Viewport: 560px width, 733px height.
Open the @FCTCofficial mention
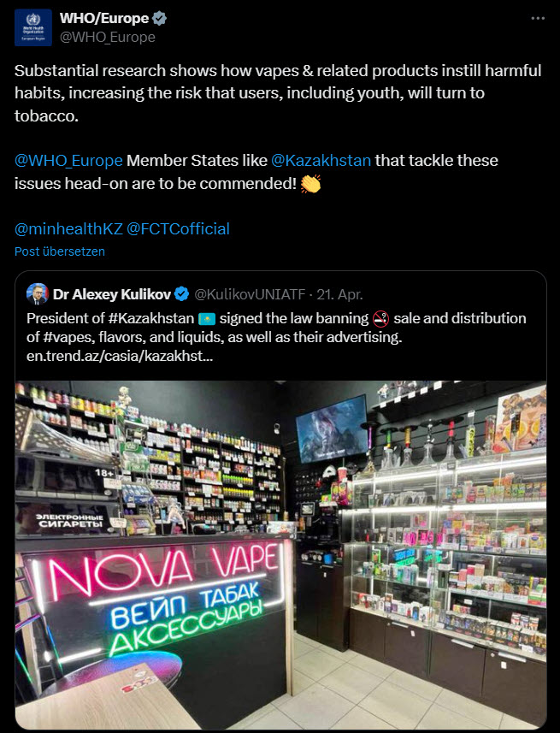click(x=178, y=229)
